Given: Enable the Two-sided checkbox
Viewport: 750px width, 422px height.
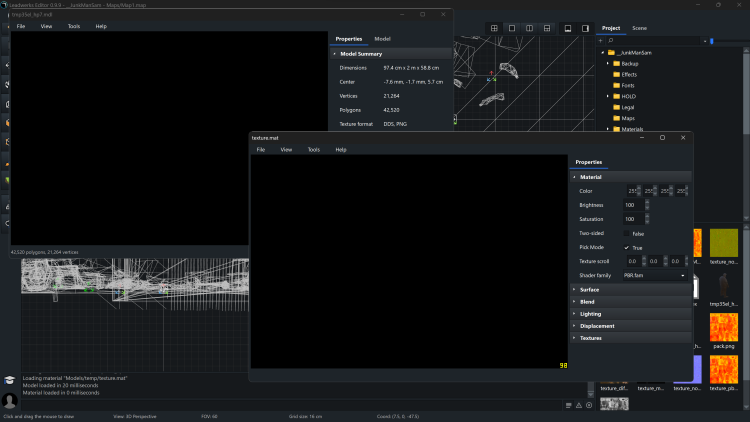Looking at the screenshot, I should pos(627,233).
